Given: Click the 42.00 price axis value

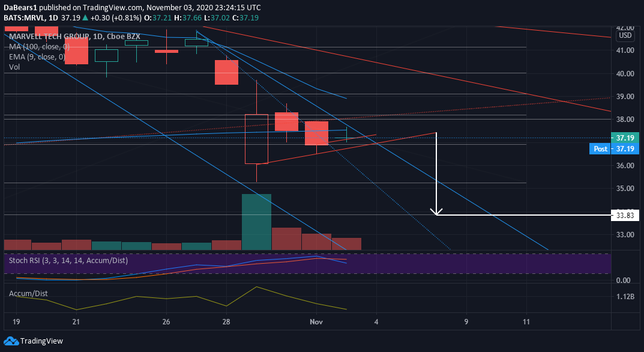Looking at the screenshot, I should pos(625,27).
